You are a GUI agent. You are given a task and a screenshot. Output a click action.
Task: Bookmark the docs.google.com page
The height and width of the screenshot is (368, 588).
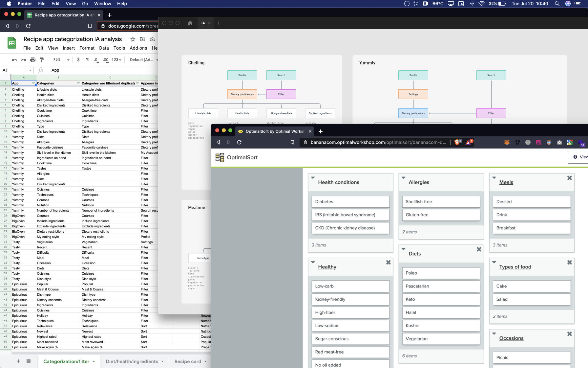90,26
